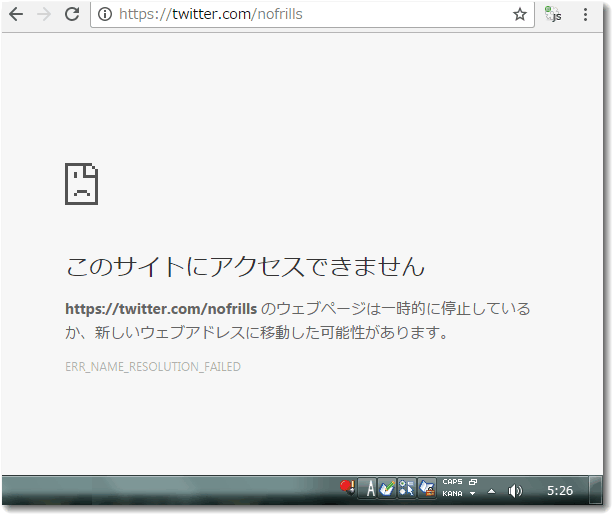Screen dimensions: 612x514
Task: Toggle CAPS indicator on language bar
Action: coord(452,482)
